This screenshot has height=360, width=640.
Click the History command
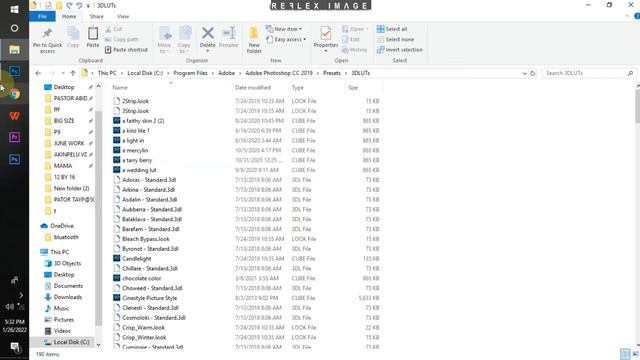[355, 50]
